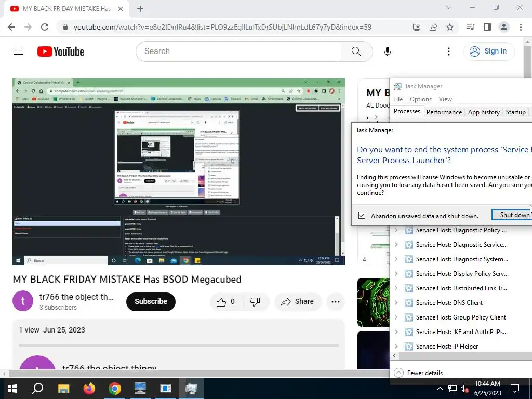
Task: Open Task Manager File menu
Action: [398, 99]
